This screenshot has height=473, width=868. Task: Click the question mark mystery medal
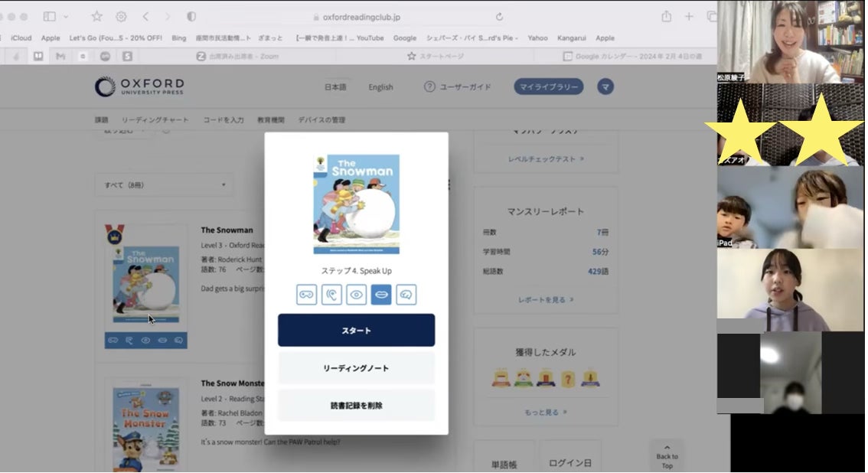(x=567, y=379)
